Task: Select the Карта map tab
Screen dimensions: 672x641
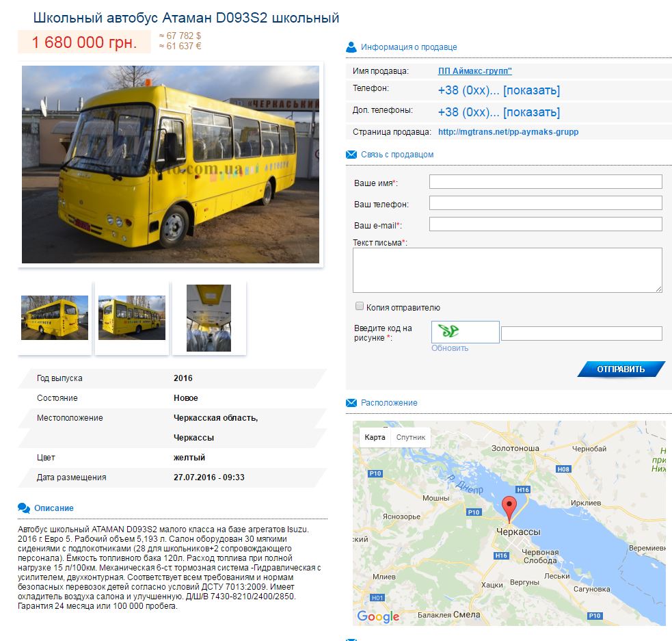Action: [375, 437]
